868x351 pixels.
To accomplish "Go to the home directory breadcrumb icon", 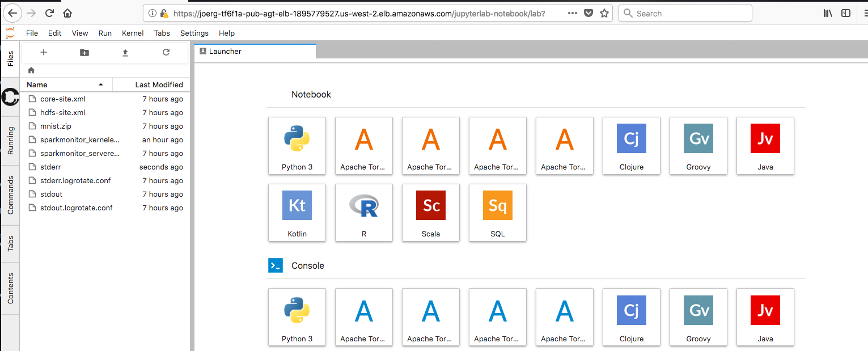I will click(31, 70).
